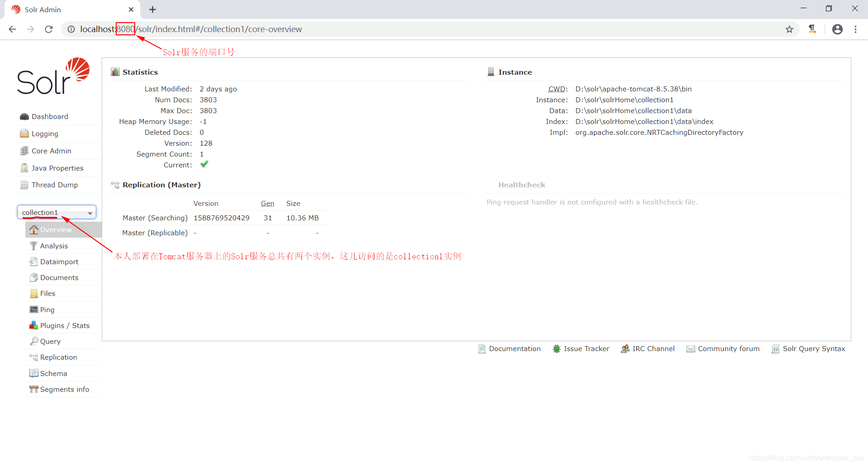Click the Plugins / Stats blocks icon

(34, 326)
